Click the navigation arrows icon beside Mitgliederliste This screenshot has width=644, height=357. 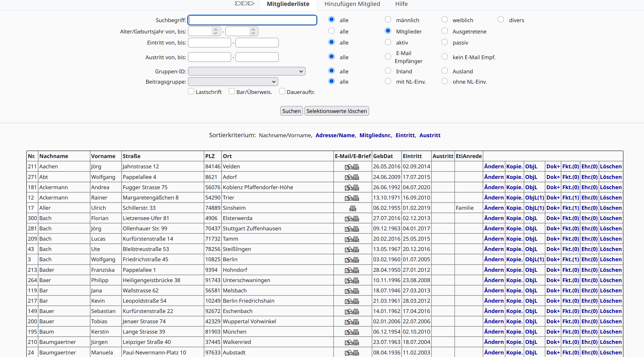244,4
